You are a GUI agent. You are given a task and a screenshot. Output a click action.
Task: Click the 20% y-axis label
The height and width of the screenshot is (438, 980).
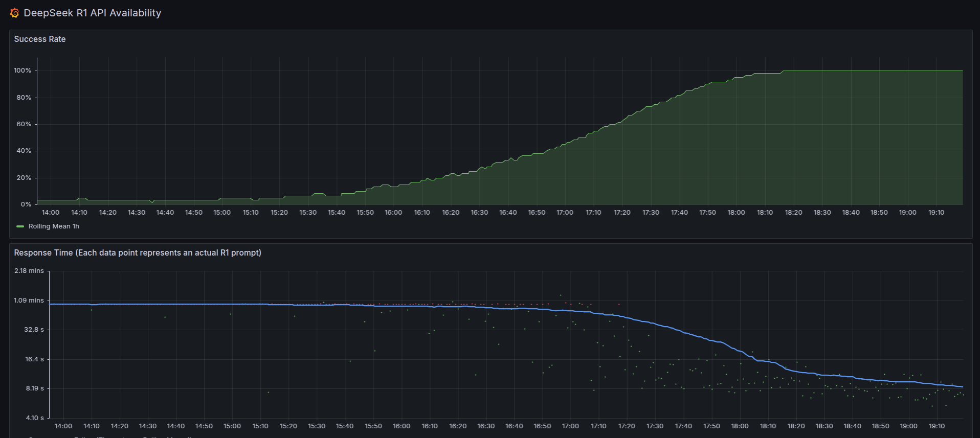tap(24, 178)
